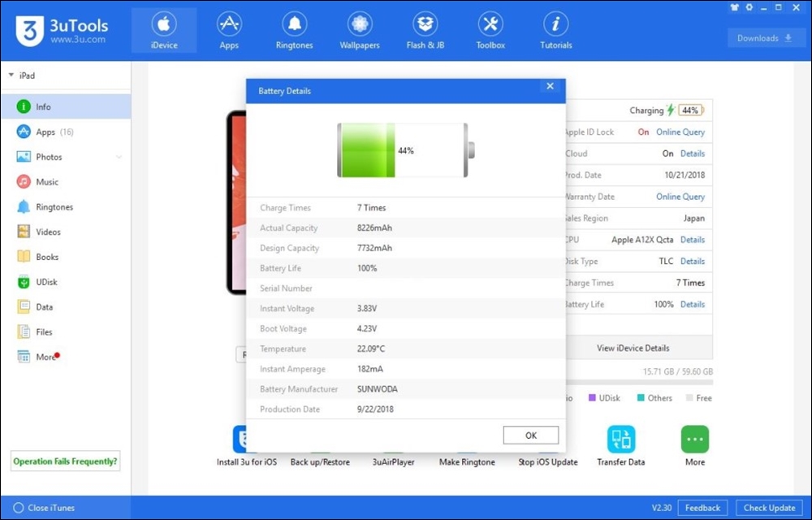This screenshot has width=812, height=520.
Task: Open settings gear in title bar
Action: (749, 8)
